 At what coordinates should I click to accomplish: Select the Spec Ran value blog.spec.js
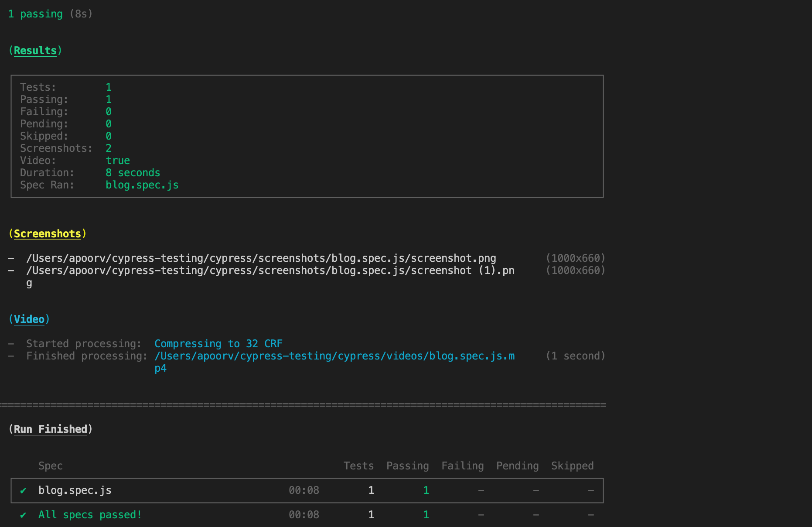142,185
